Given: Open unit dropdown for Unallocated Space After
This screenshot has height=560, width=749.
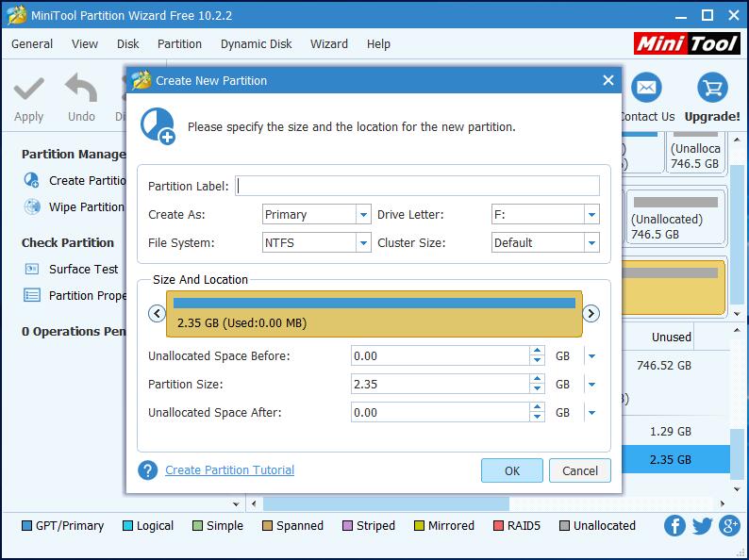Looking at the screenshot, I should (x=591, y=413).
